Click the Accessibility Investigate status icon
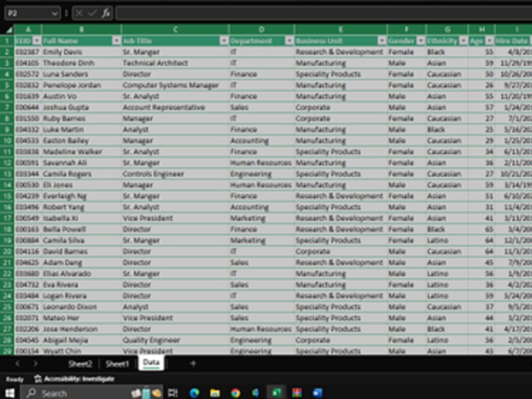This screenshot has height=399, width=532. [38, 379]
